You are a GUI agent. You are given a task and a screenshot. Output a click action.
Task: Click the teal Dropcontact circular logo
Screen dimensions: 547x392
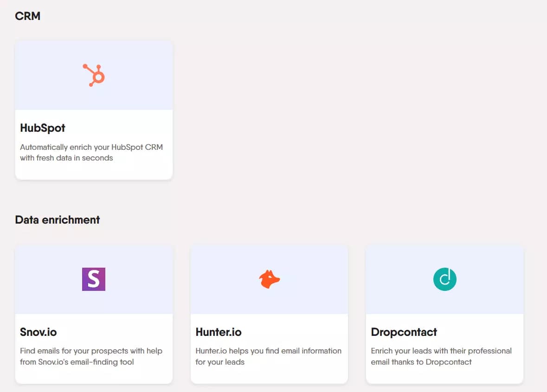pos(444,279)
